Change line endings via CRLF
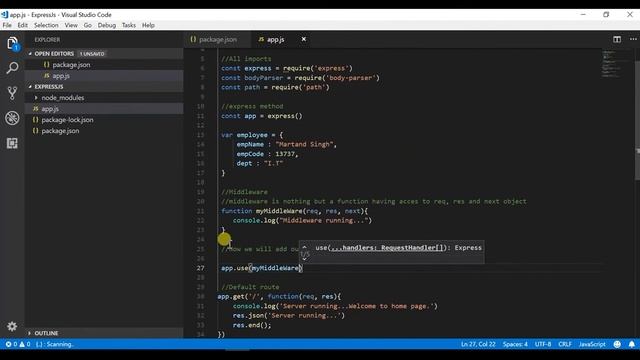640x360 pixels. tap(565, 344)
